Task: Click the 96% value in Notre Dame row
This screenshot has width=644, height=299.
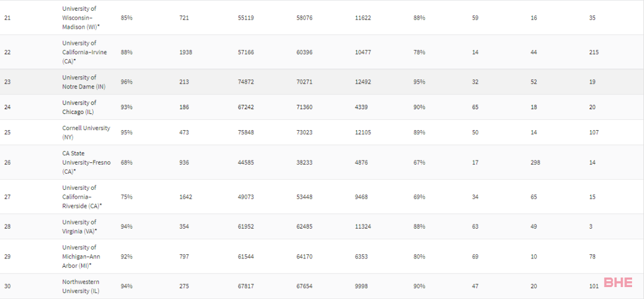Action: pos(126,82)
